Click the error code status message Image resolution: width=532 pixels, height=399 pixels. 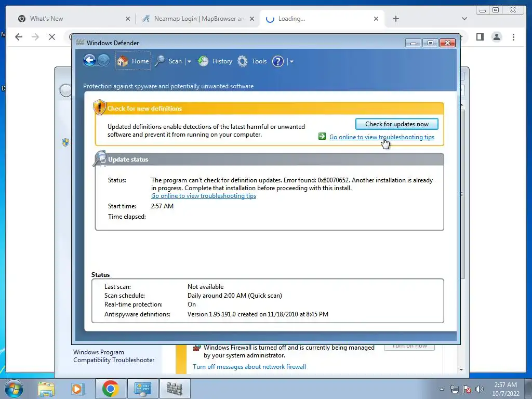point(292,184)
